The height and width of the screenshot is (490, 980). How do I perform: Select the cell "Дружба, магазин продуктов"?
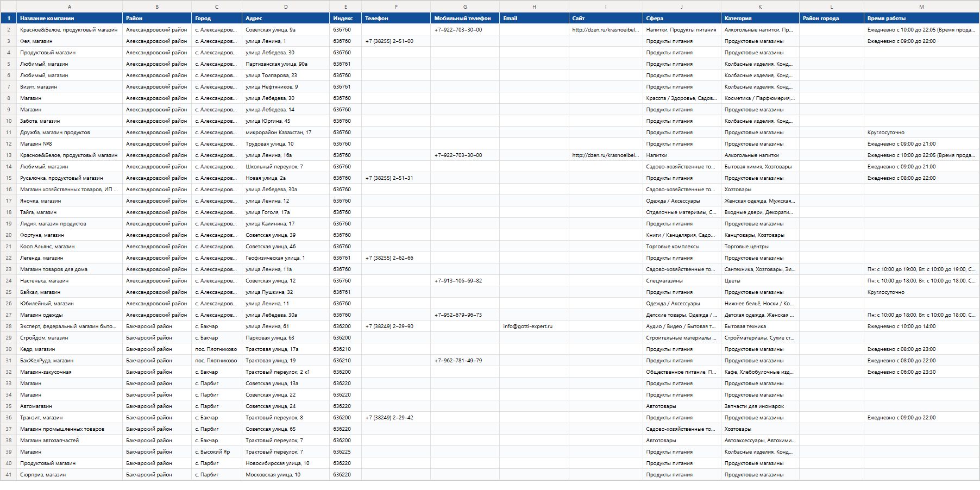[x=70, y=133]
